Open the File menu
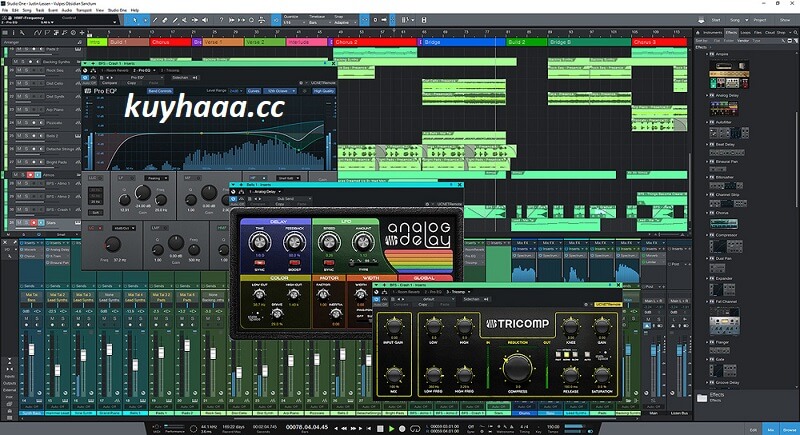 5,10
